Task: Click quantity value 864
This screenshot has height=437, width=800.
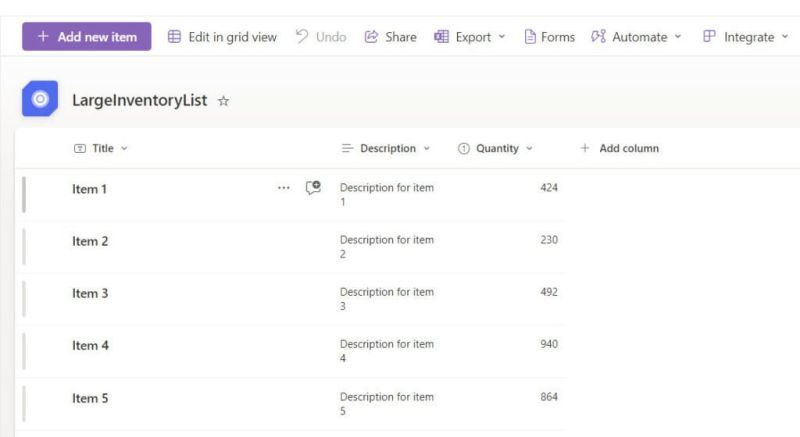Action: pos(549,397)
